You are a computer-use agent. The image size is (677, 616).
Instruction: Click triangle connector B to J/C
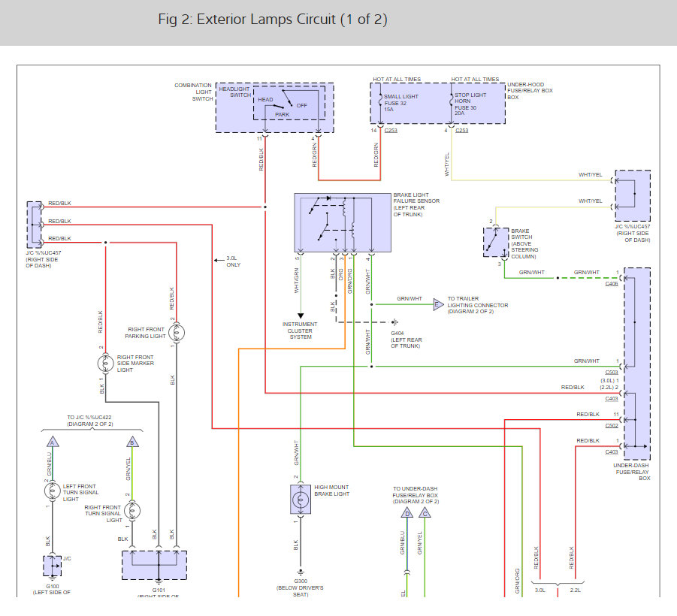132,442
